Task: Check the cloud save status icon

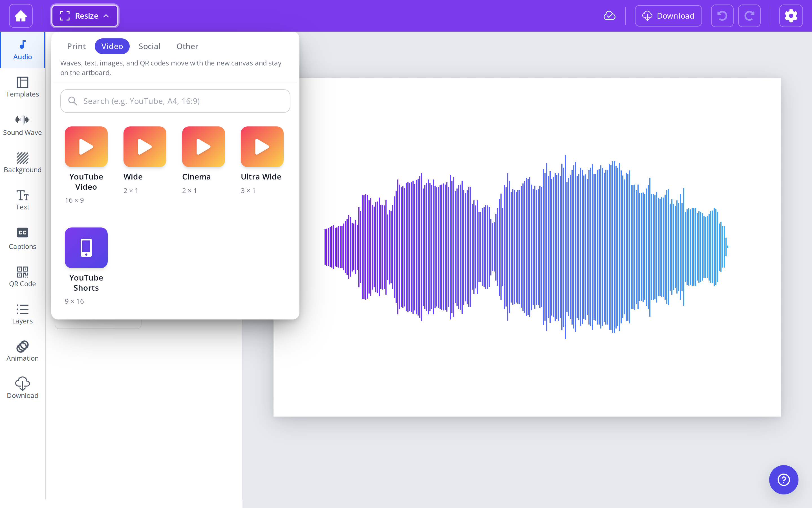Action: click(x=609, y=16)
